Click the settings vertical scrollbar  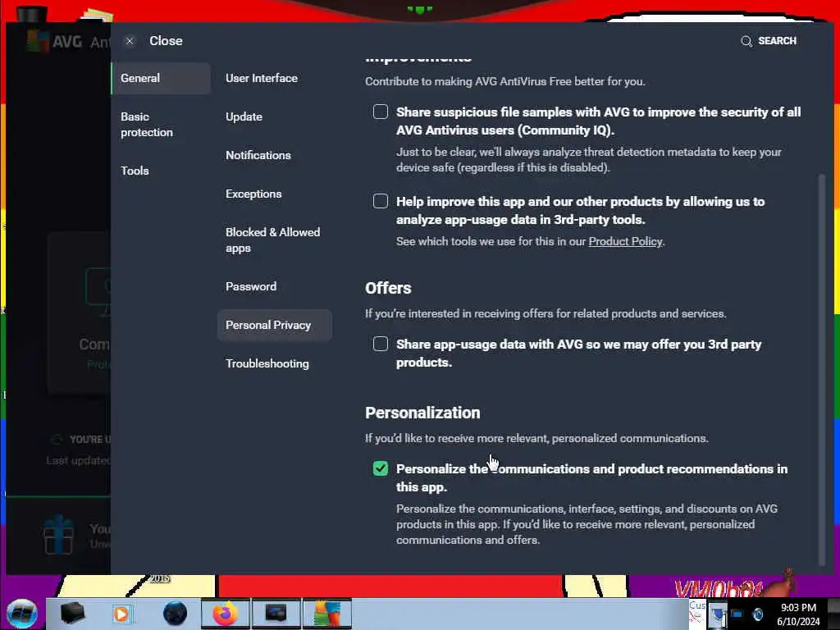tap(821, 369)
